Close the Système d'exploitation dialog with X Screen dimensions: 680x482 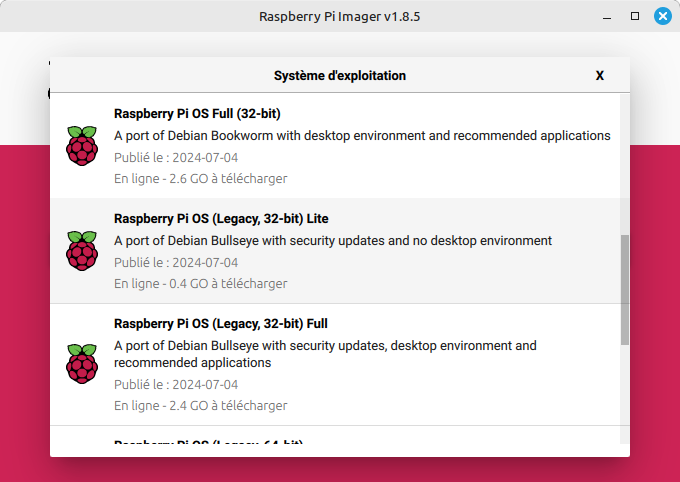[x=599, y=75]
